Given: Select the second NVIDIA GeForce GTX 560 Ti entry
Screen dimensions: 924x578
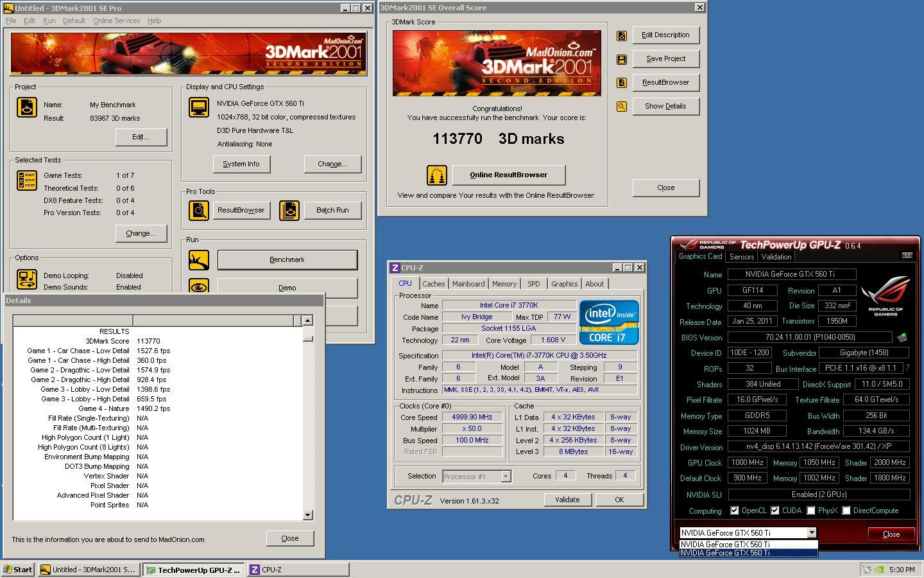Looking at the screenshot, I should tap(748, 553).
